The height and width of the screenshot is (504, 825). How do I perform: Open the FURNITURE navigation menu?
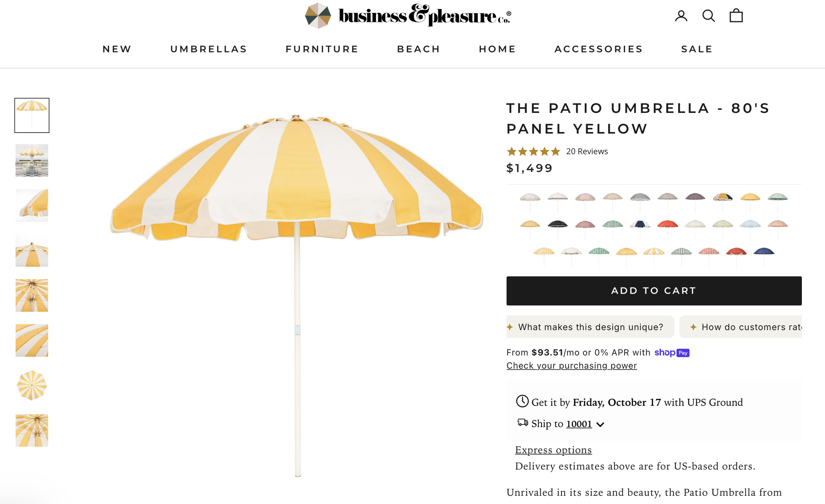tap(322, 49)
